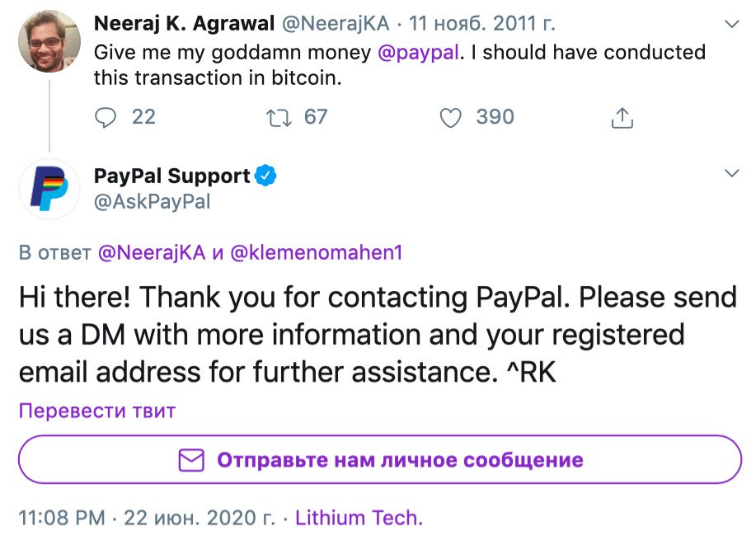Open the @NeerajKA reply mention
The height and width of the screenshot is (540, 756).
coord(151,253)
